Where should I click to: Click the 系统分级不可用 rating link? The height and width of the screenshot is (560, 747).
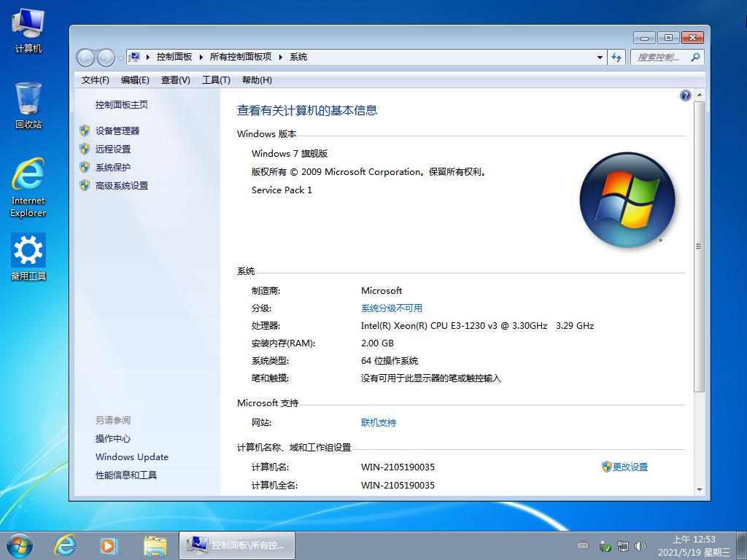coord(392,308)
